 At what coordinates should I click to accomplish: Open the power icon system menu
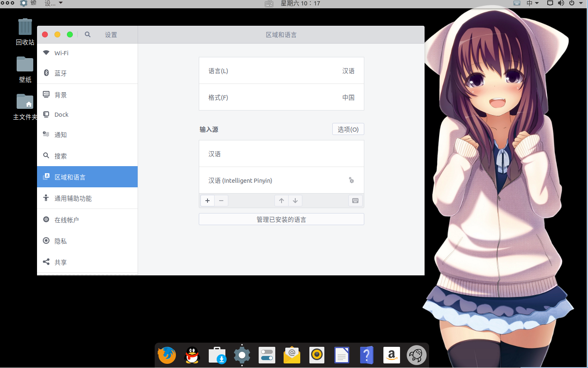point(572,3)
